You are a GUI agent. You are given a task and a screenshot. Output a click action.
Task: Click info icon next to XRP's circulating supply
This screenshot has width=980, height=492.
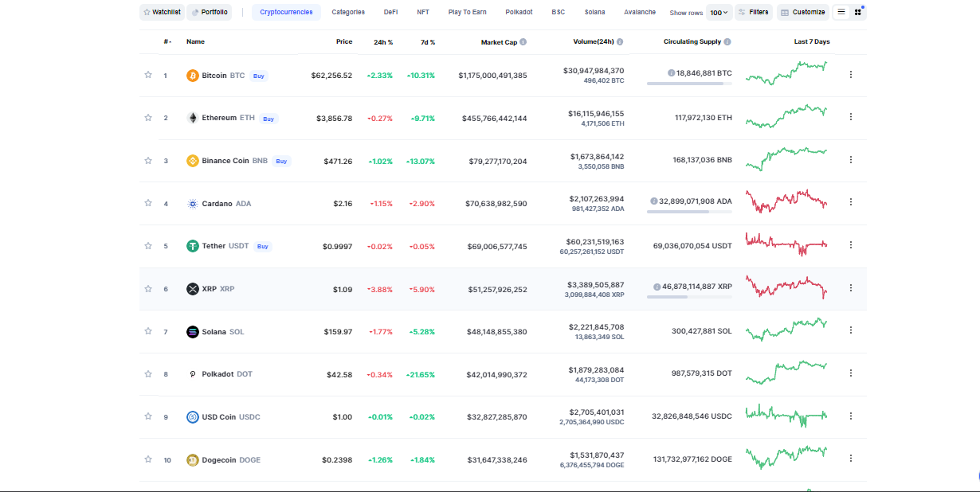(x=657, y=287)
